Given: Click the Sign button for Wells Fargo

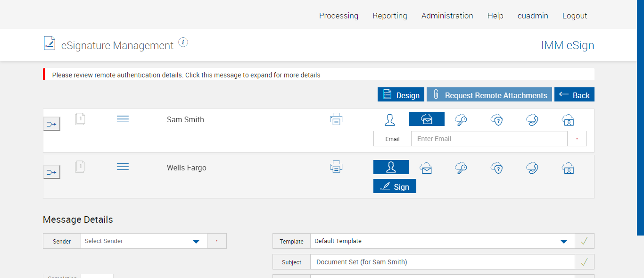Looking at the screenshot, I should (395, 186).
